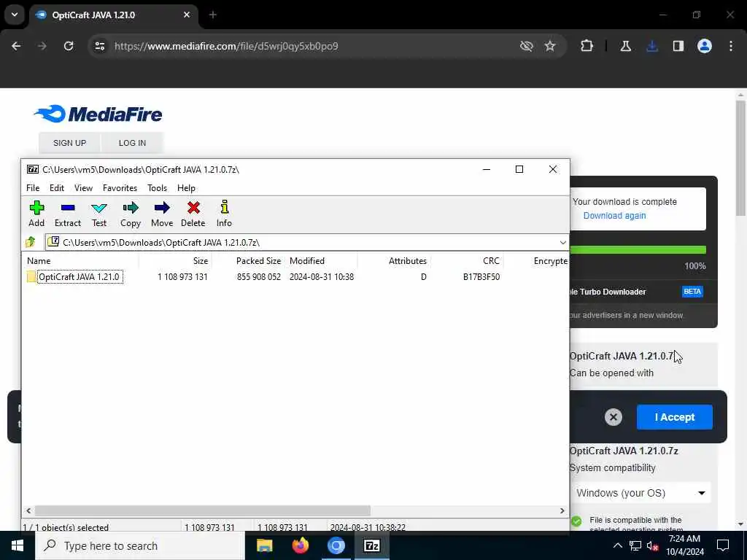Screen dimensions: 747x560
Task: Open site information icon in address bar
Action: click(99, 46)
